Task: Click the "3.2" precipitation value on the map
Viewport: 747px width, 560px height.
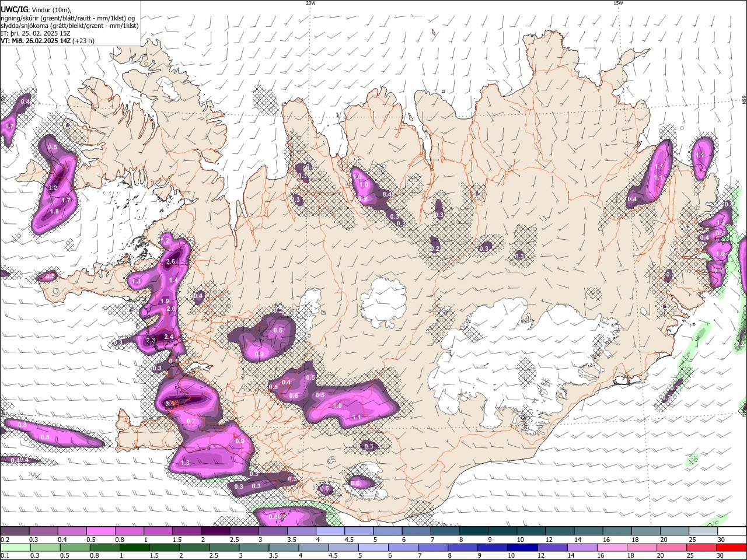Action: pos(53,188)
